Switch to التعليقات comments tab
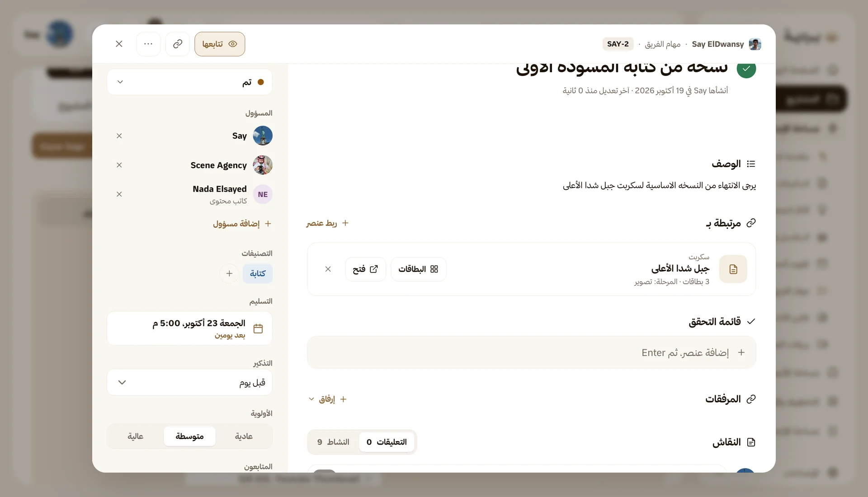Viewport: 868px width, 497px height. (387, 442)
